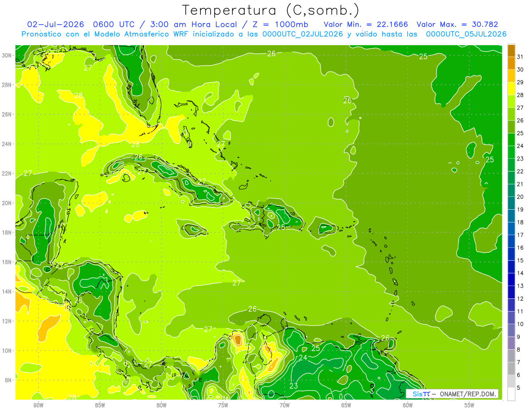The image size is (532, 411).
Task: Click legend color band between 27 and 28
Action: (x=511, y=101)
